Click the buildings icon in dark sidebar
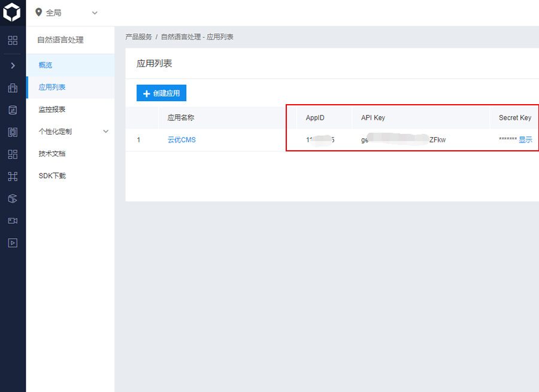The width and height of the screenshot is (539, 392). 13,88
